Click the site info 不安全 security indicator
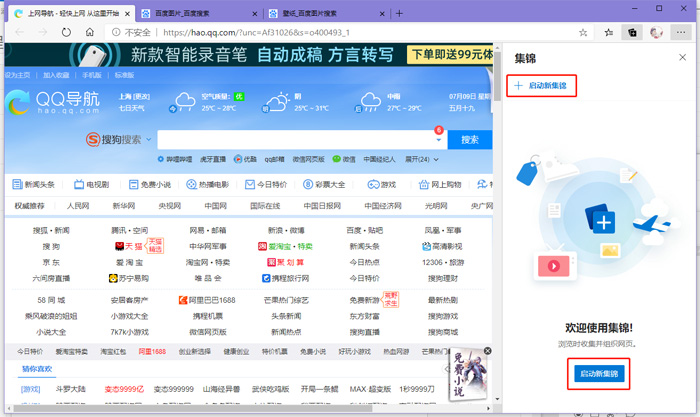Screen dimensions: 700x417 pyautogui.click(x=131, y=32)
